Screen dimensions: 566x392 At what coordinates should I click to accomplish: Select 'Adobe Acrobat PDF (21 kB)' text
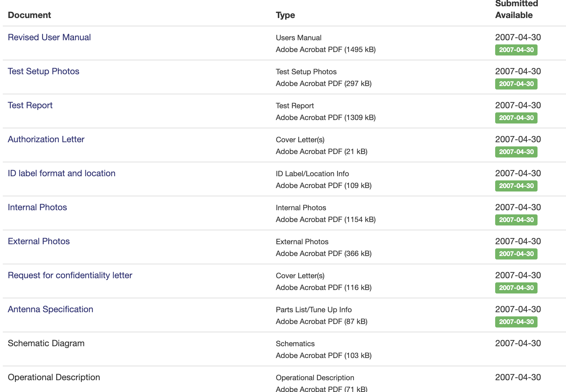coord(322,151)
